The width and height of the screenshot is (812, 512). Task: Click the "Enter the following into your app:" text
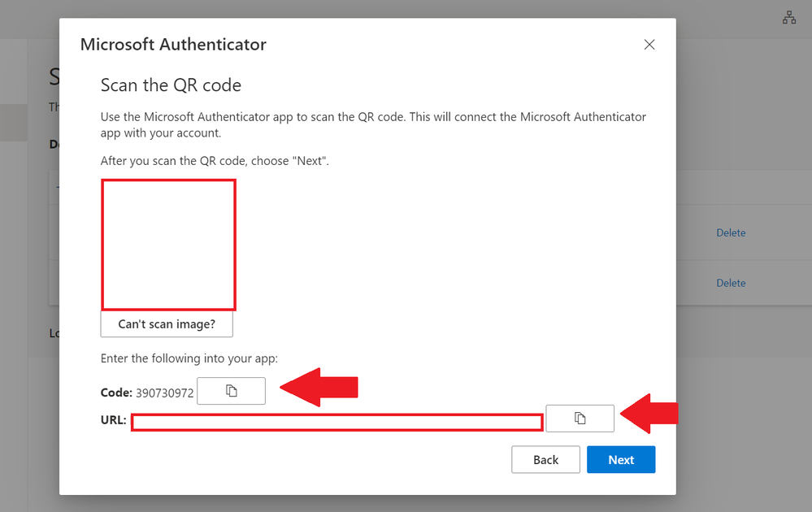[189, 358]
